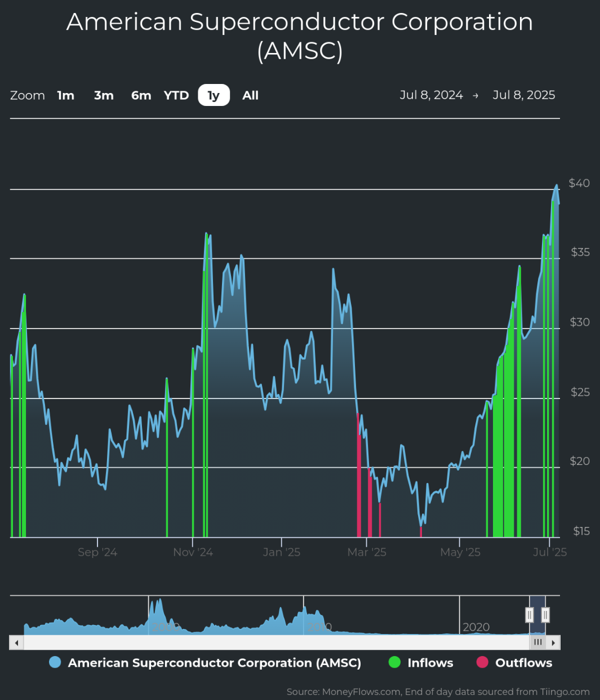The height and width of the screenshot is (700, 600).
Task: Click the $15 axis label
Action: (581, 531)
